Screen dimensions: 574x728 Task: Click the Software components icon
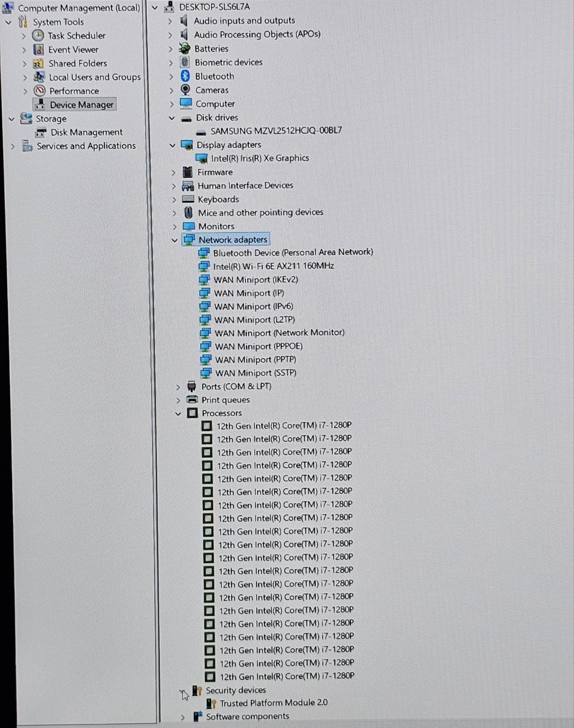pyautogui.click(x=197, y=716)
